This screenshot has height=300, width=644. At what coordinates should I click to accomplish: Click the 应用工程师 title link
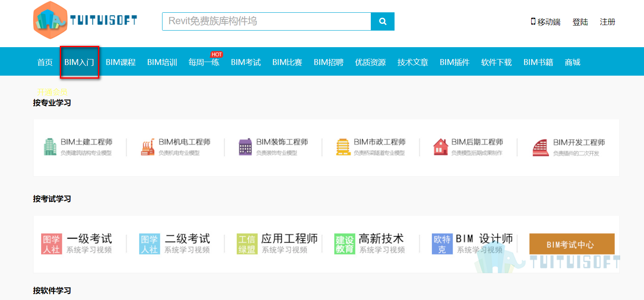tap(290, 239)
